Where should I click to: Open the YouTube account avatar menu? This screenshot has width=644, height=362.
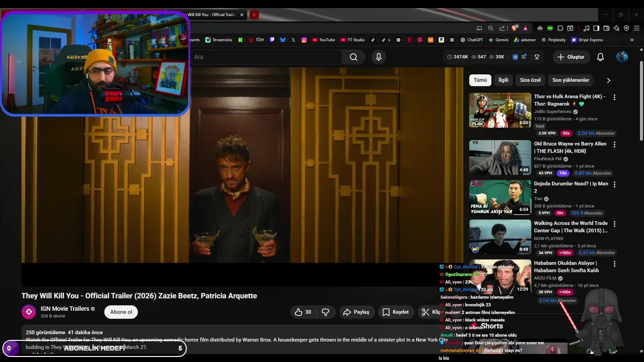[622, 57]
